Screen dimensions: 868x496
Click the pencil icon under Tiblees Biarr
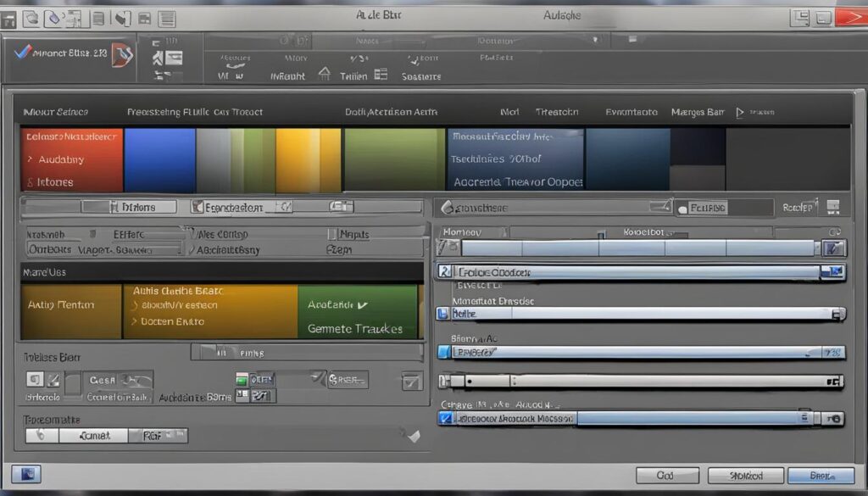[x=53, y=380]
